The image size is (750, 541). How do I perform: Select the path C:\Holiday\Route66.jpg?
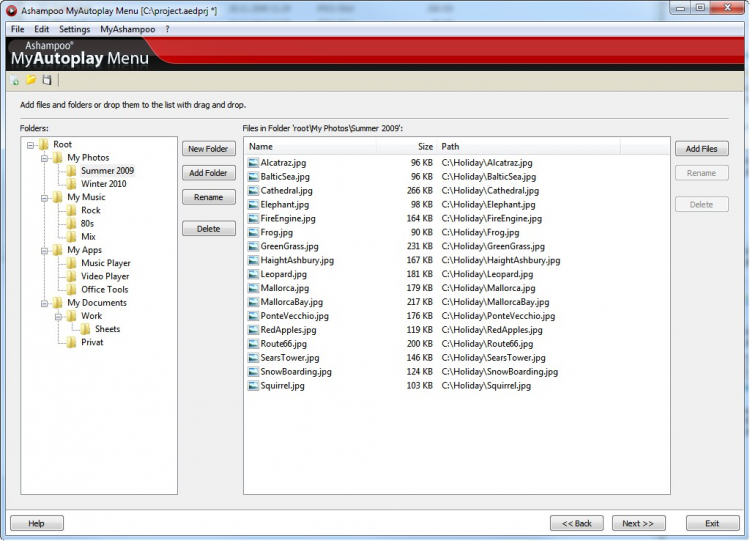tap(487, 343)
